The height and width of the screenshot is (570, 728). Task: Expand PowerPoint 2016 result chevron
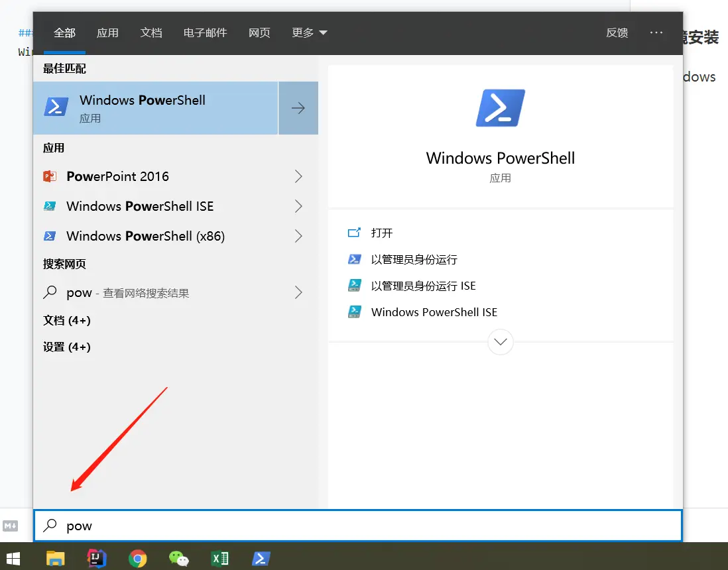[298, 176]
